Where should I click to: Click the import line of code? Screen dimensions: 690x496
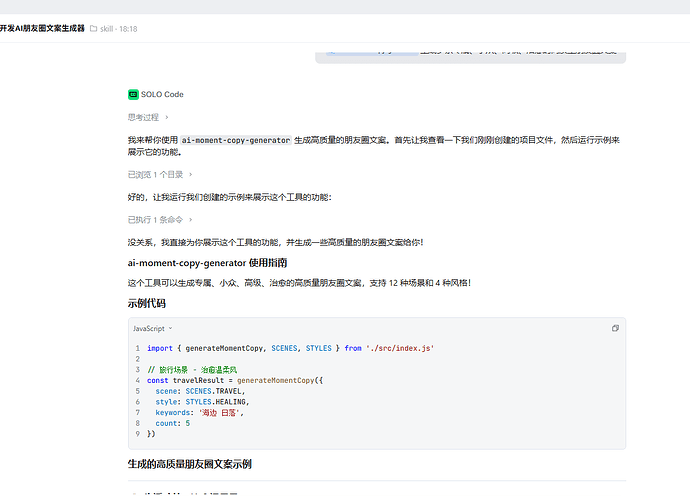(290, 348)
